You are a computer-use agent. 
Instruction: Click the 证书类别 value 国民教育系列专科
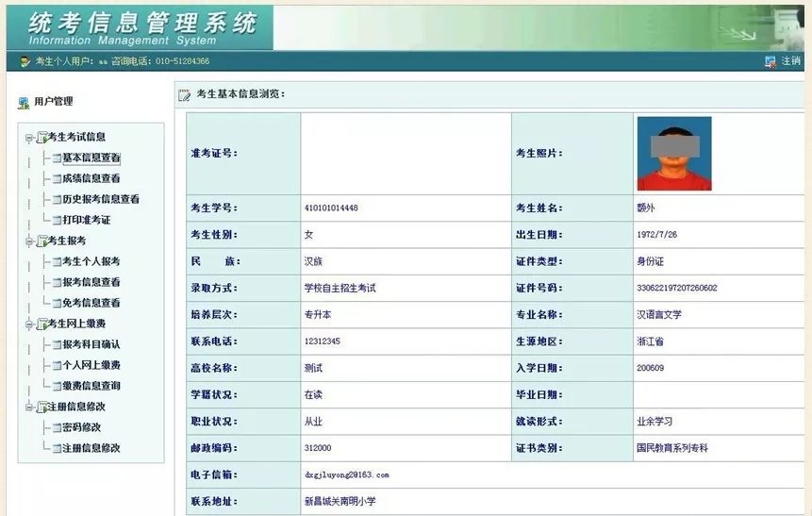[x=672, y=448]
